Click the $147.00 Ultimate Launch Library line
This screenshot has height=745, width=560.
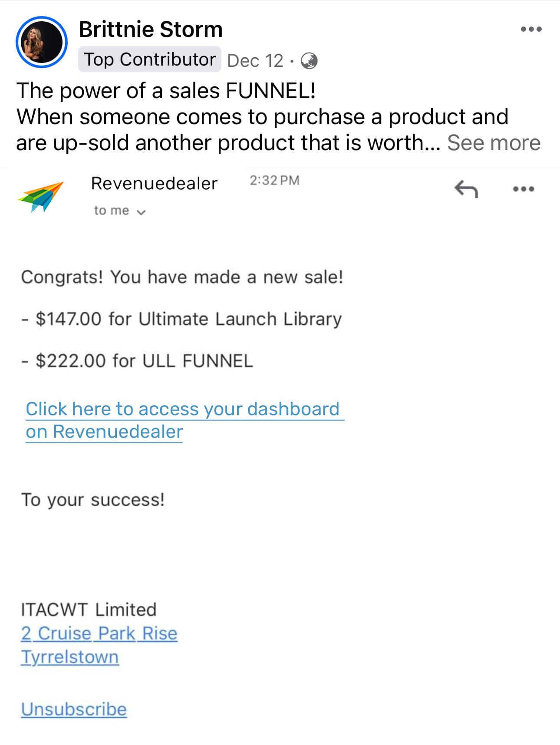[188, 319]
